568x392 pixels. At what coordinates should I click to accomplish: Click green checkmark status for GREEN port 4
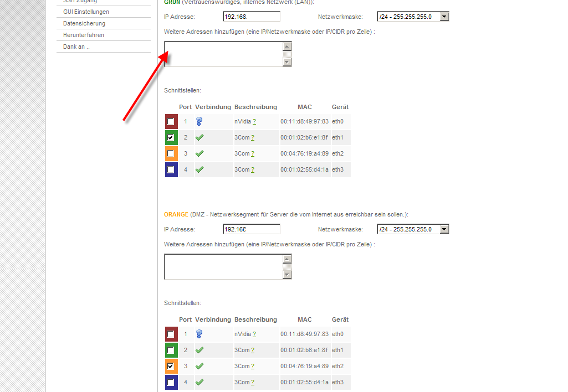(199, 169)
